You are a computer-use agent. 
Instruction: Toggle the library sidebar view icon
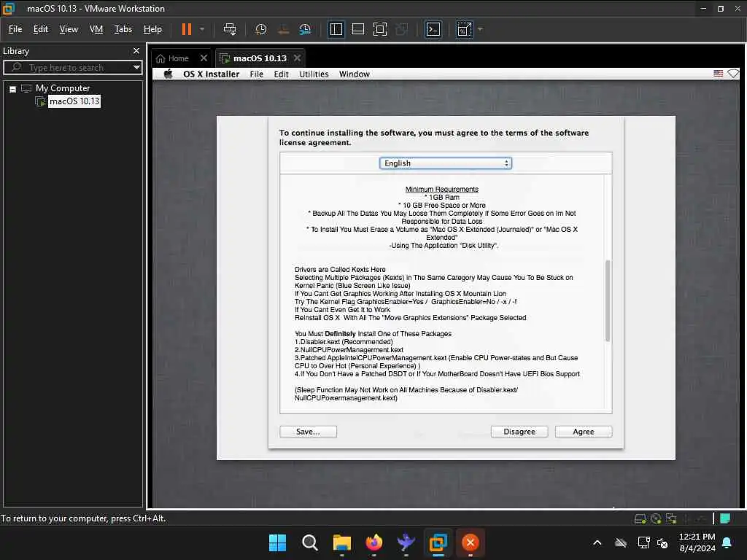click(336, 29)
